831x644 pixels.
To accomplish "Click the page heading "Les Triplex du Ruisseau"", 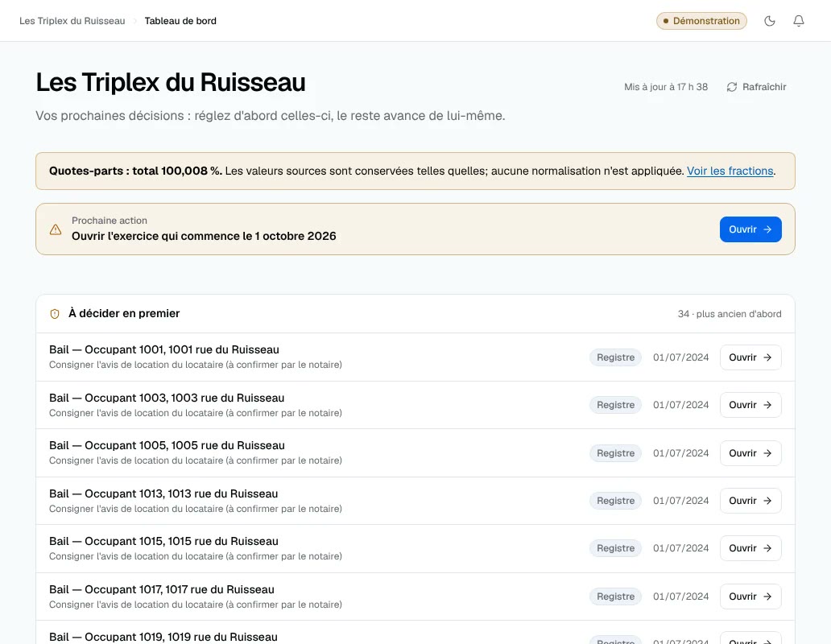I will [171, 83].
